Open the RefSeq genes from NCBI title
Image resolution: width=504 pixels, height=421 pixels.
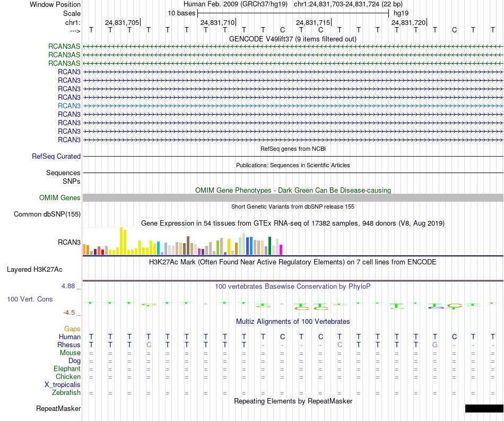tap(293, 149)
